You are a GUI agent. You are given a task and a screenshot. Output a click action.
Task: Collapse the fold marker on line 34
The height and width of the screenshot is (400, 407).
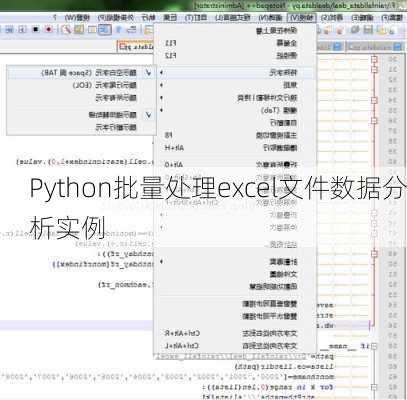(x=374, y=100)
